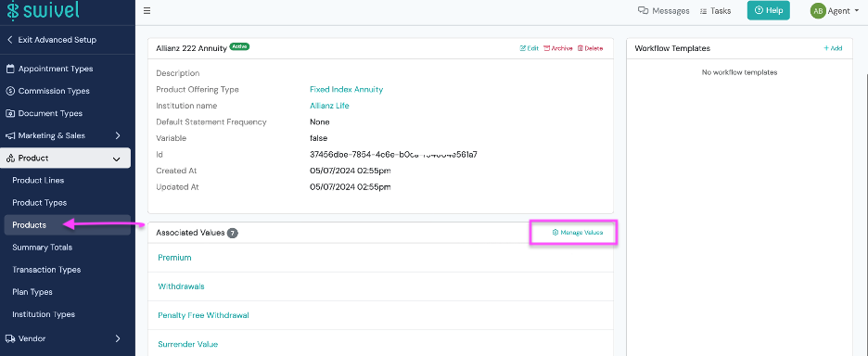Viewport: 868px width, 356px height.
Task: Click the Appointment Types calendar icon
Action: [x=10, y=69]
